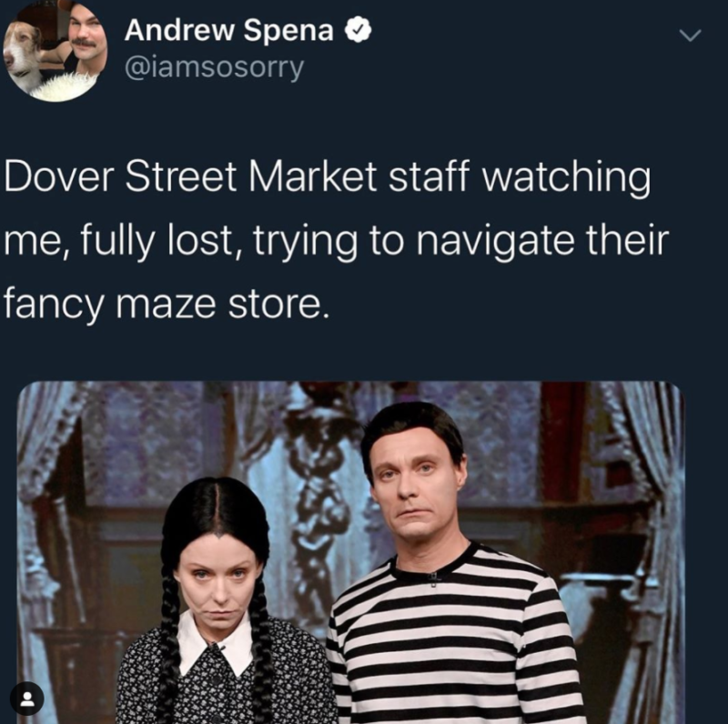The width and height of the screenshot is (728, 724).
Task: Click the word 'staff' in tweet
Action: 427,176
